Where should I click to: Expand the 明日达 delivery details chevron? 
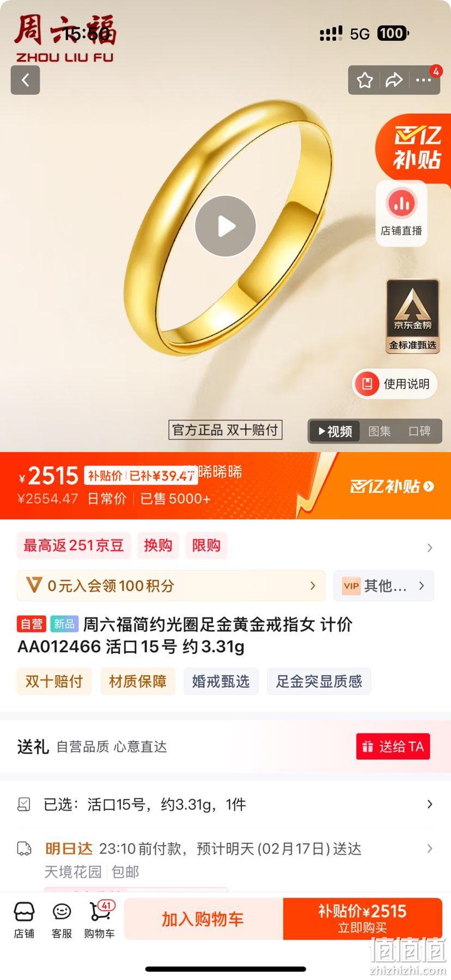[x=430, y=848]
